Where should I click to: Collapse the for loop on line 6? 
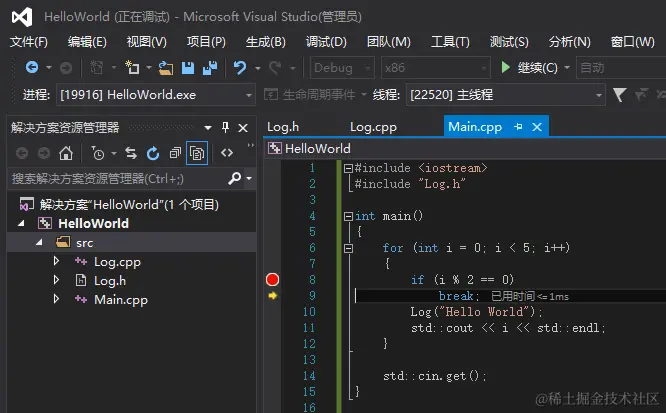[348, 248]
